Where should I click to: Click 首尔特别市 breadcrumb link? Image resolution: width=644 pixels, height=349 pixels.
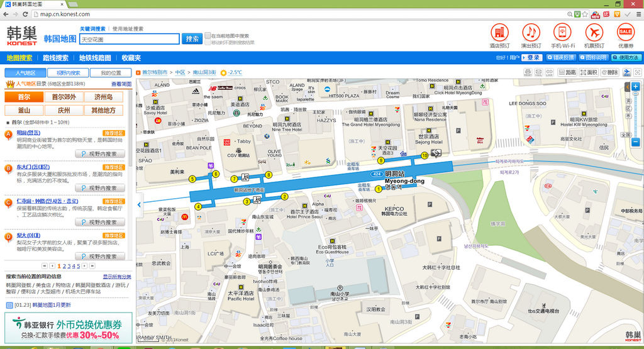[155, 73]
